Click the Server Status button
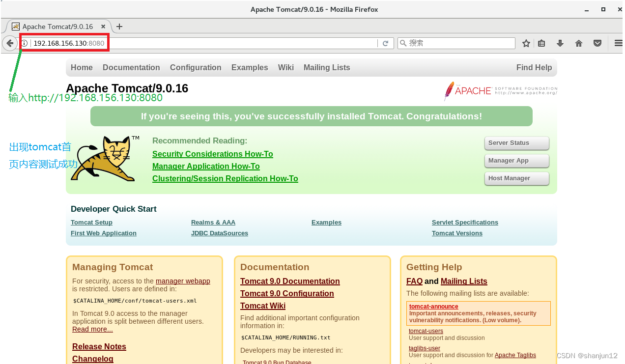Viewport: 625px width, 364px height. tap(516, 143)
